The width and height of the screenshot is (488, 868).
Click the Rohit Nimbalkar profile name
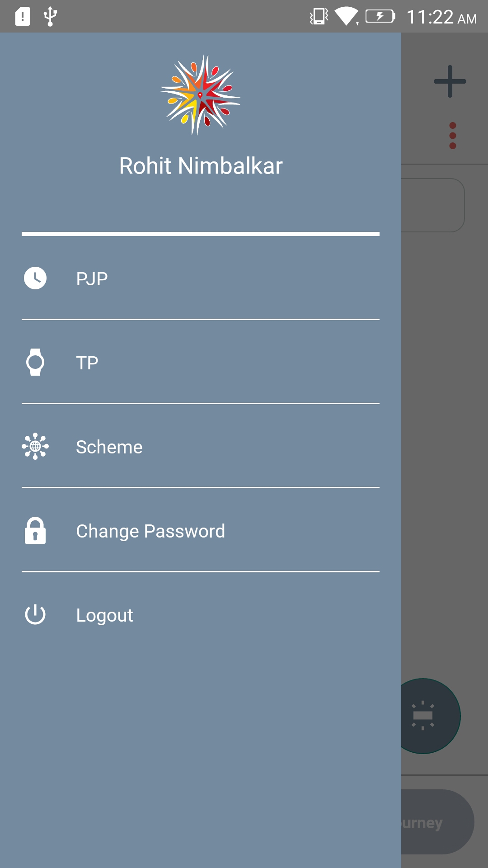coord(201,165)
